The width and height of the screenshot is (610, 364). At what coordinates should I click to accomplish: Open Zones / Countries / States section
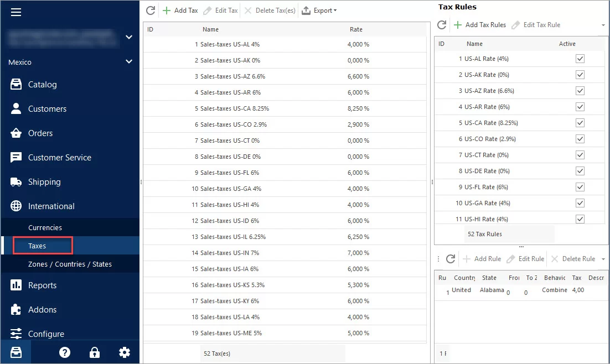coord(70,264)
